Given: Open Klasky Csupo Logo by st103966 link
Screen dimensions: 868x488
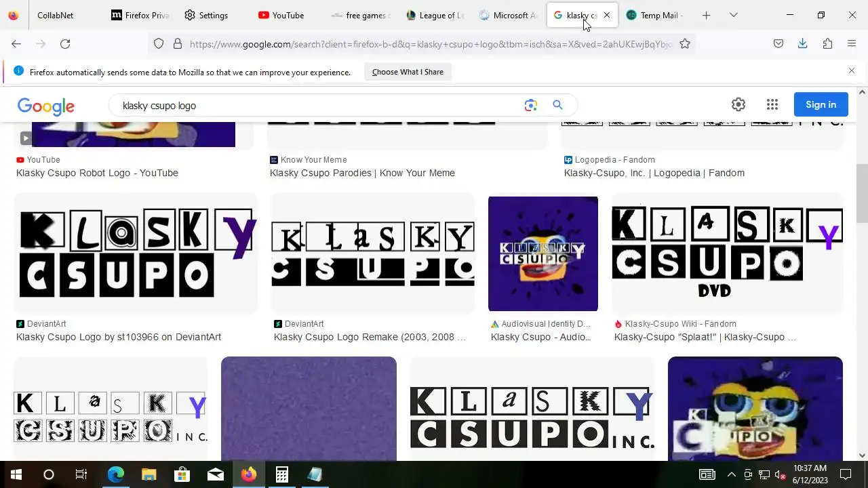Looking at the screenshot, I should [119, 337].
